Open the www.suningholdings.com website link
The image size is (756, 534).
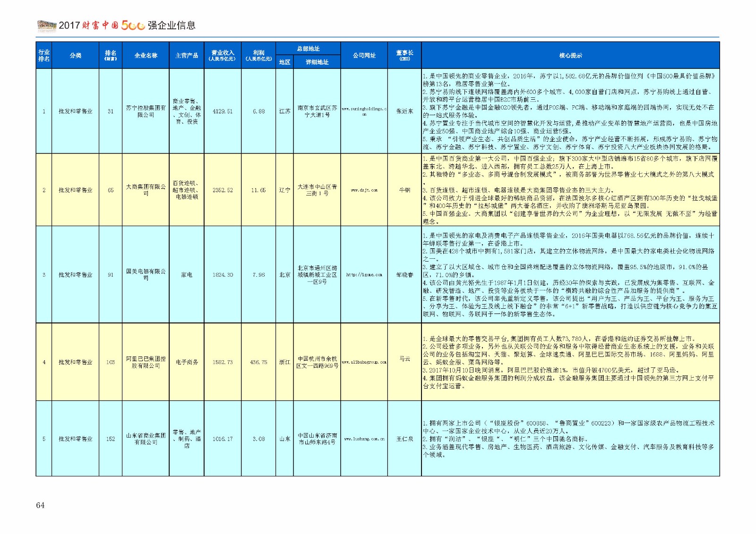364,111
